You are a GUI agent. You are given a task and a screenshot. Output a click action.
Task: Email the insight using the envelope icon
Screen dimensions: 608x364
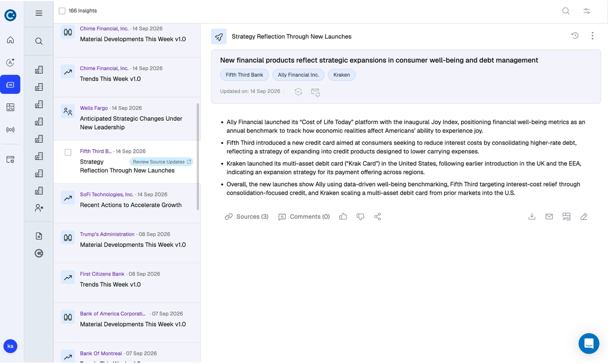point(549,217)
